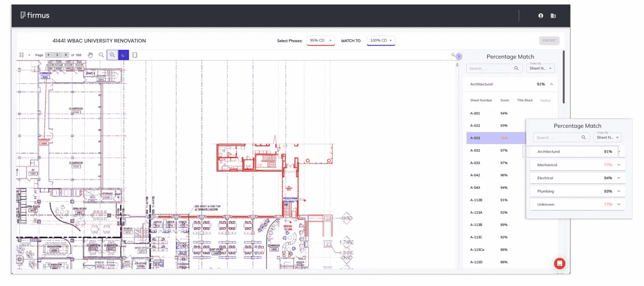Click the search magnifier above Percentage Match panel

click(x=453, y=55)
